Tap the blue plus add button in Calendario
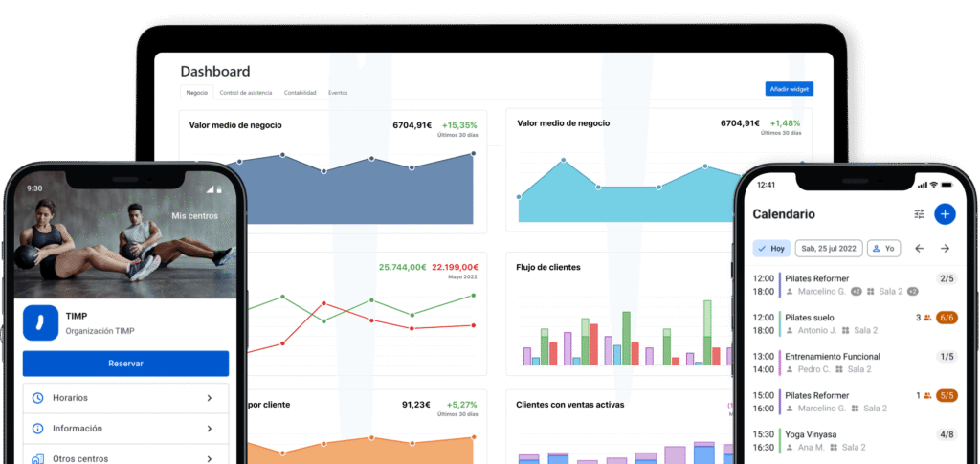Screen dimensions: 980x464 pyautogui.click(x=945, y=214)
